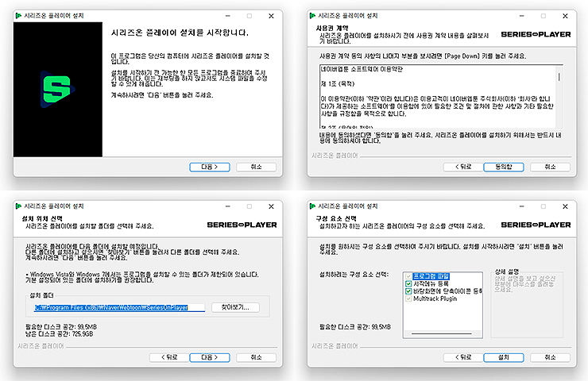Click 취소 in the license agreement window
Image resolution: width=588 pixels, height=381 pixels.
coord(550,167)
